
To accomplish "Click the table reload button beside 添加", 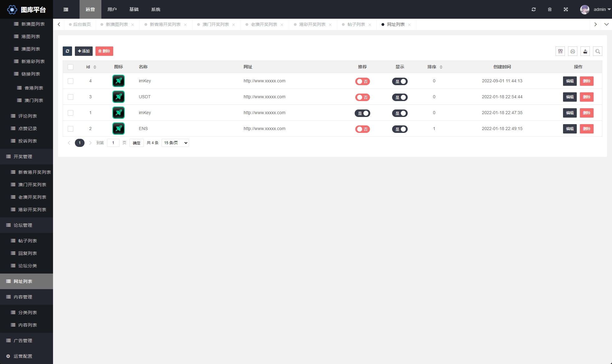I will (x=67, y=51).
